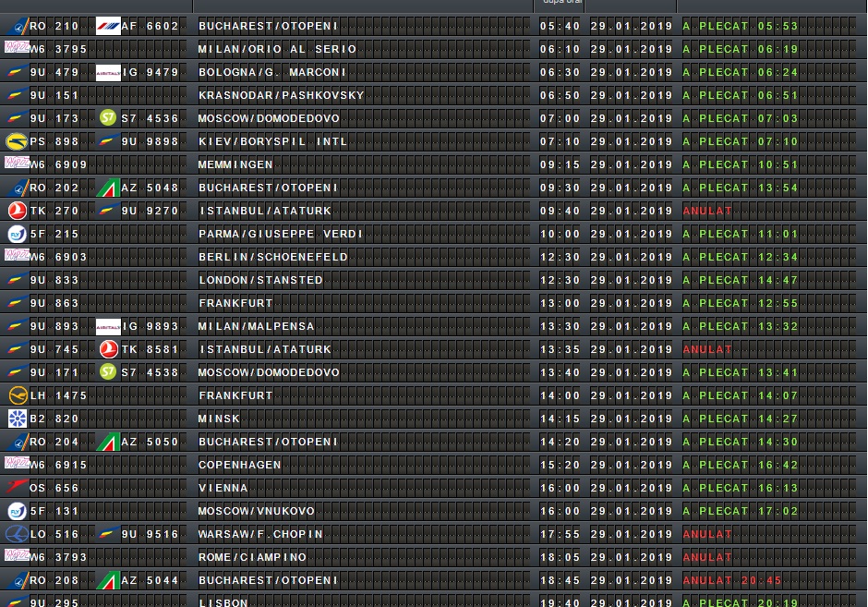Click the Turkish Airlines logo next to TK 8581
This screenshot has width=868, height=607.
click(109, 349)
